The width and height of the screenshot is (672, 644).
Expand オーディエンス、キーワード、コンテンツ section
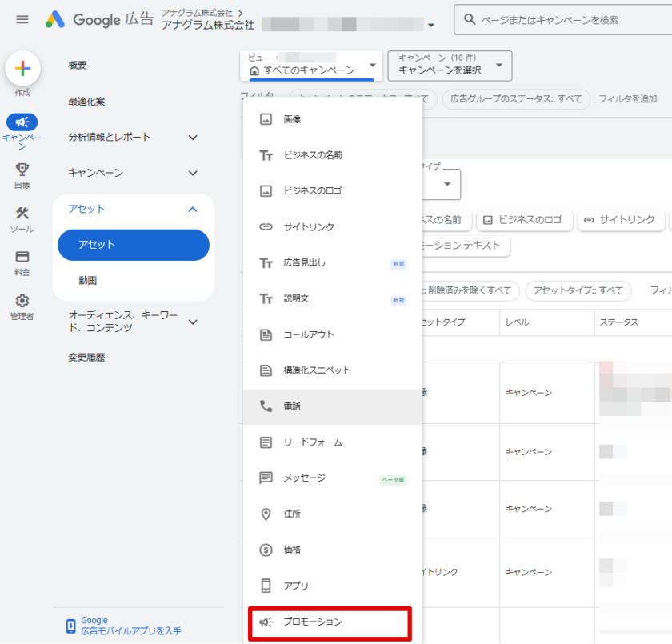tap(133, 322)
